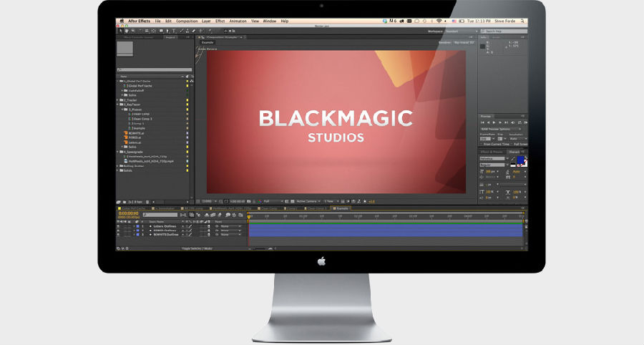
Task: Open the Effect menu
Action: 220,21
